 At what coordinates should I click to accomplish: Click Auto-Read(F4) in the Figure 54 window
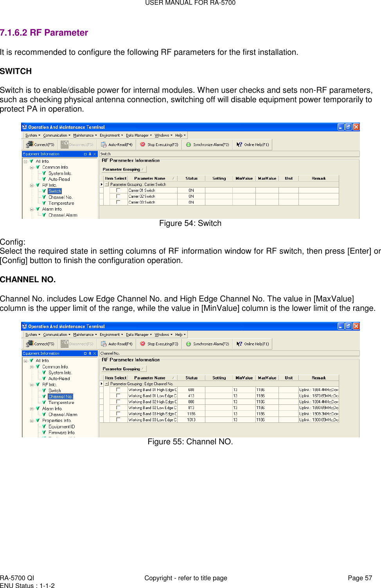pyautogui.click(x=117, y=144)
